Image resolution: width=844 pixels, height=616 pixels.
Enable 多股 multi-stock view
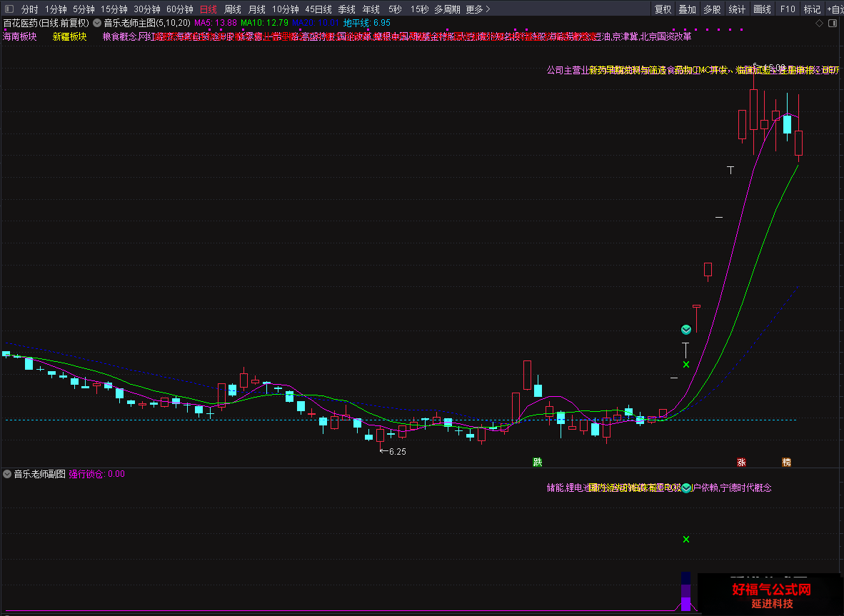[712, 9]
